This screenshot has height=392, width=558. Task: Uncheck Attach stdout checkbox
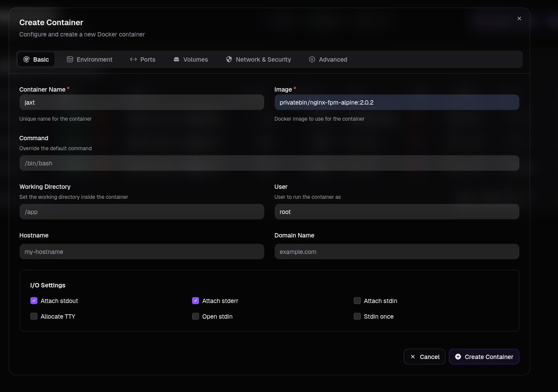coord(34,301)
